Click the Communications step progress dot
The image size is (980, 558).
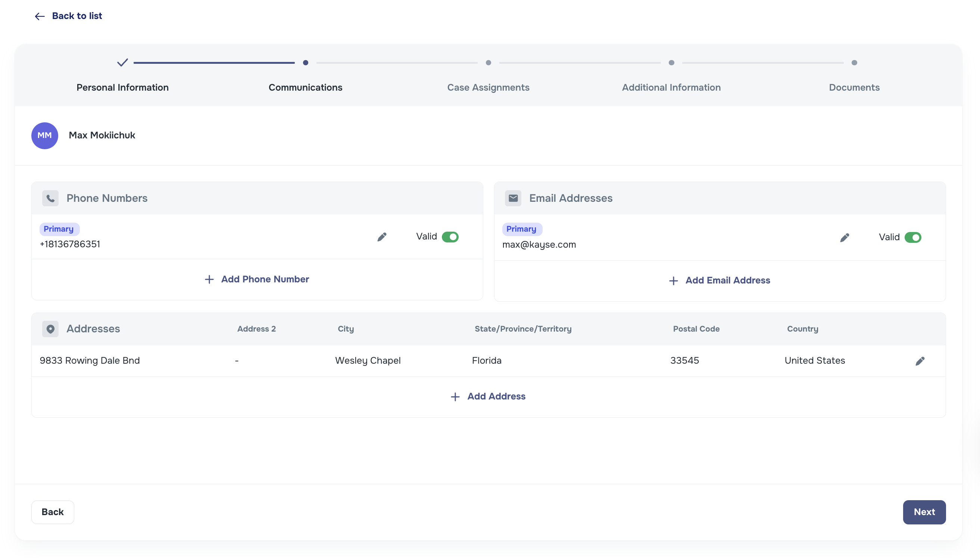pyautogui.click(x=305, y=62)
